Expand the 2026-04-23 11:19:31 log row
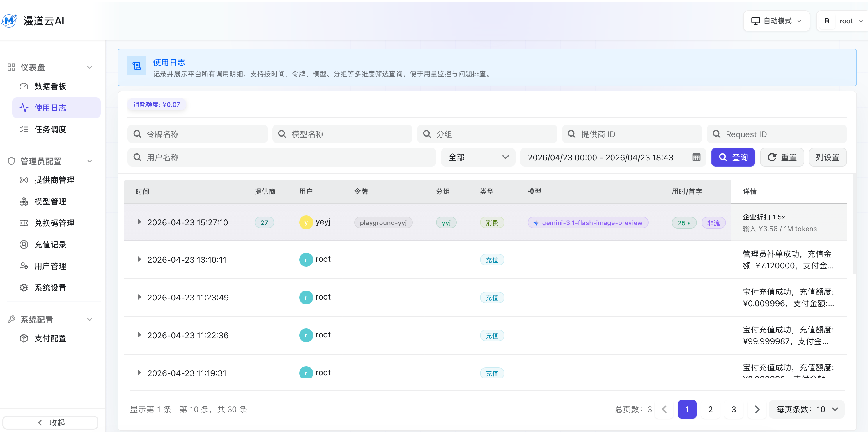Viewport: 868px width, 432px height. [139, 373]
